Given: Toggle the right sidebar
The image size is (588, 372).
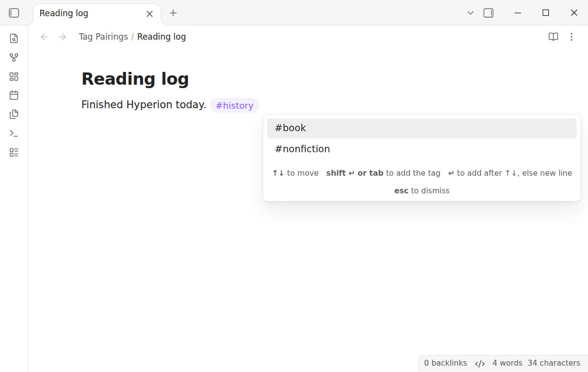Looking at the screenshot, I should coord(489,13).
